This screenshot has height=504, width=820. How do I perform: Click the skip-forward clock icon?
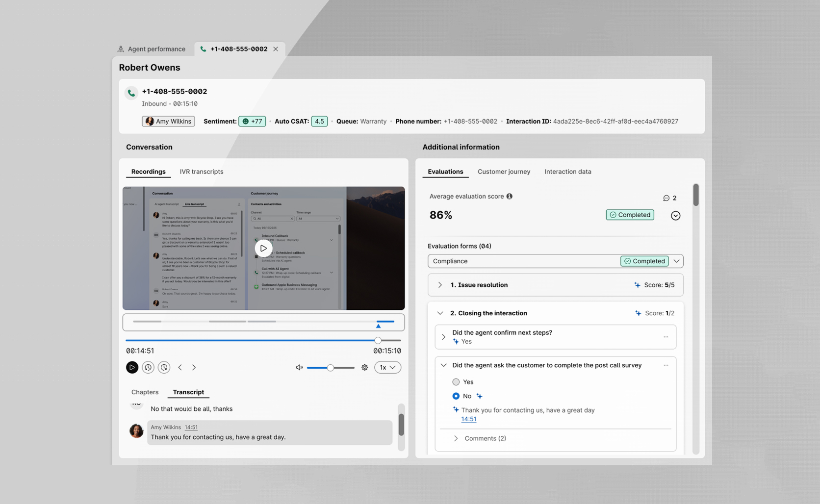pyautogui.click(x=164, y=367)
